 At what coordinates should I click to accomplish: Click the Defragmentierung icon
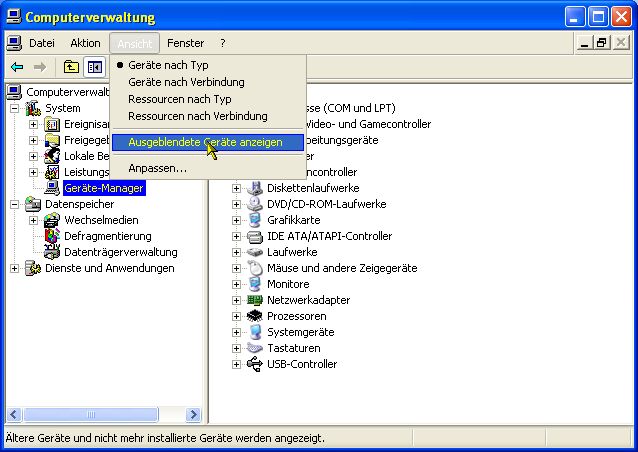click(x=52, y=236)
